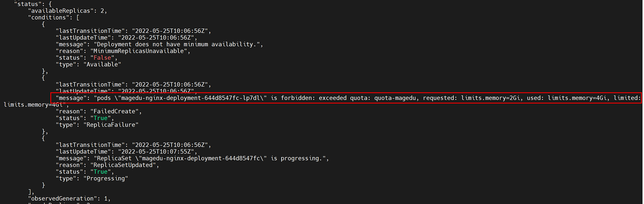Click the "availableReplicas" key
Screen dimensions: 644x204
(59, 10)
